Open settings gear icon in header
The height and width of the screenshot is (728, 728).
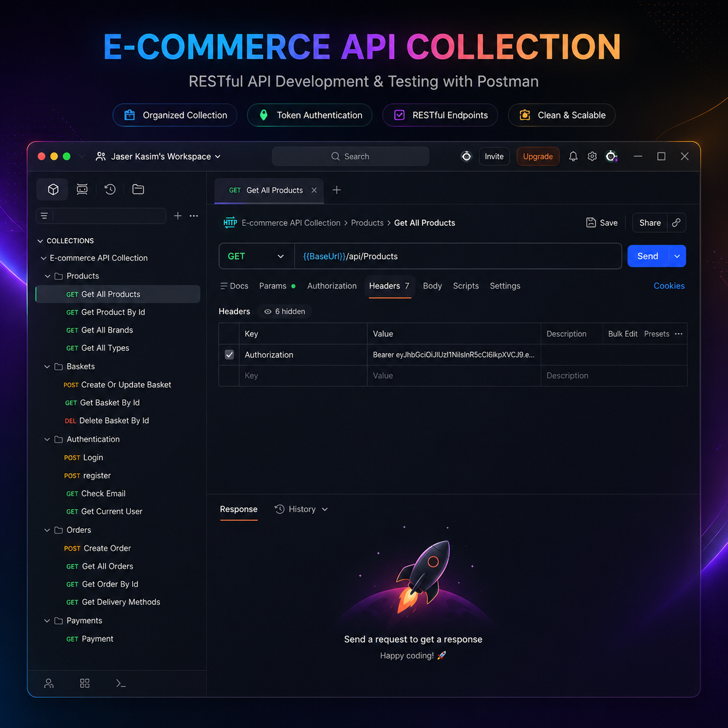click(x=592, y=156)
